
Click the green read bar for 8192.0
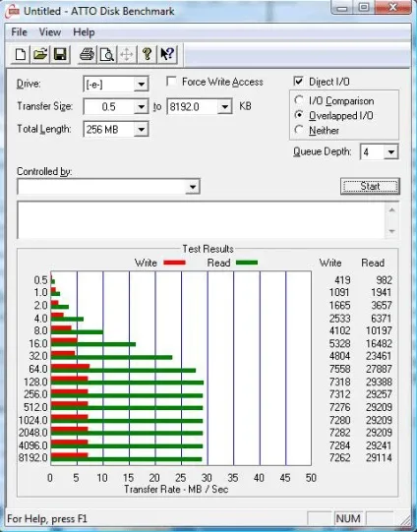(x=126, y=459)
